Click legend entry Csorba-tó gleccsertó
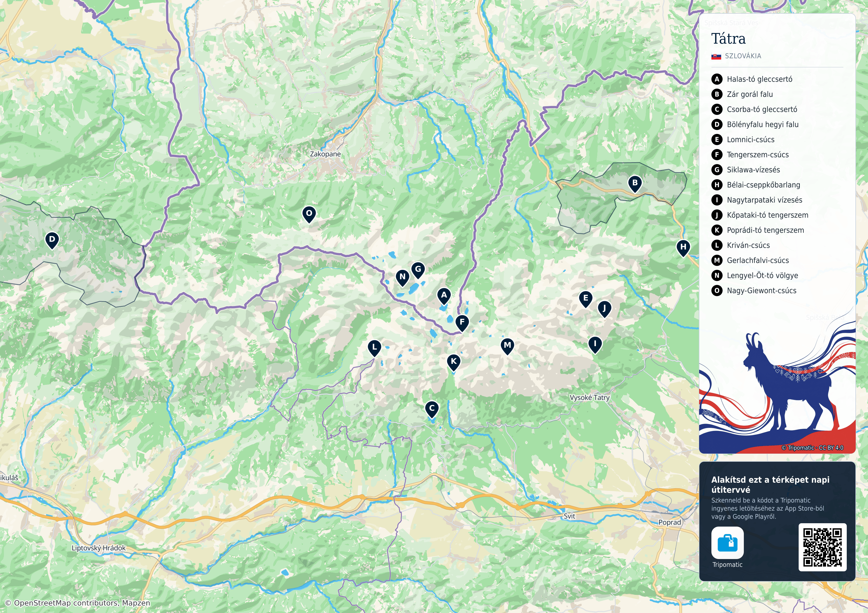868x613 pixels. click(x=754, y=109)
